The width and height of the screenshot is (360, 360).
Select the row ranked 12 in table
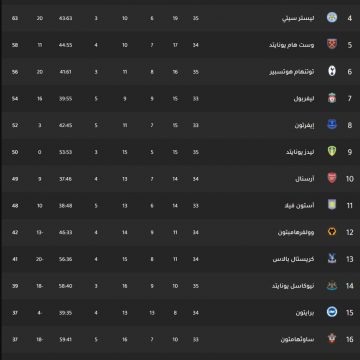pyautogui.click(x=180, y=232)
